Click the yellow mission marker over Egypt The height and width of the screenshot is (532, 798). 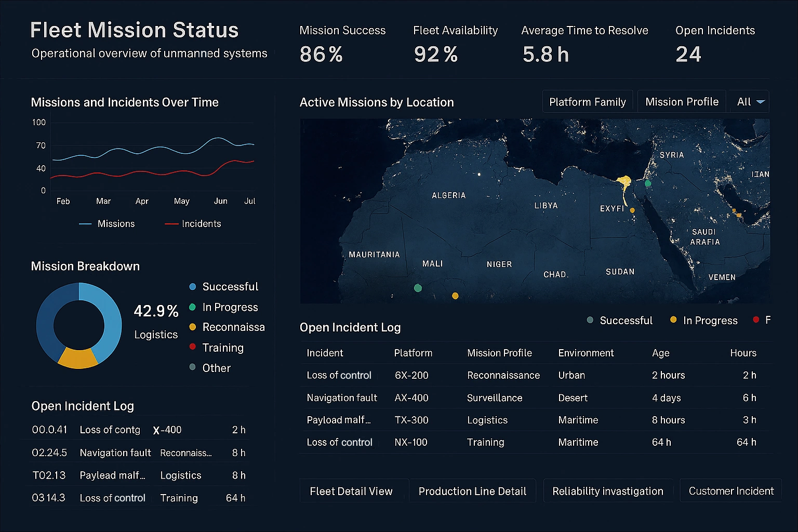[x=632, y=210]
